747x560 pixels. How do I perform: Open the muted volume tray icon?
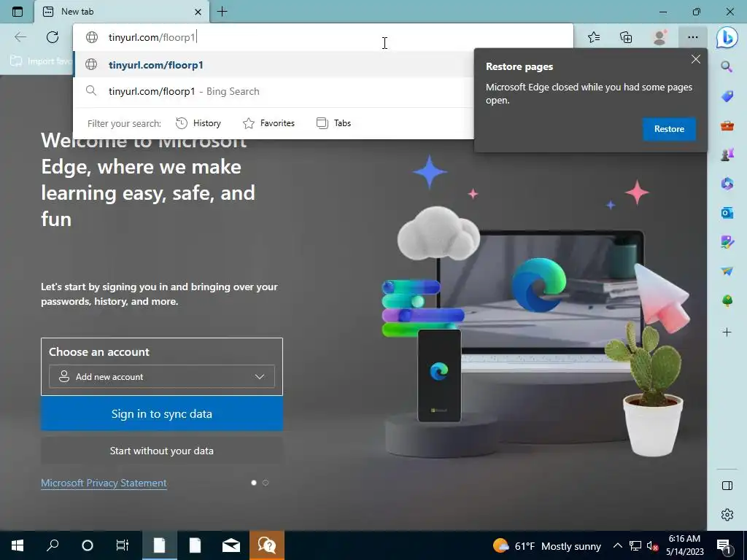tap(652, 545)
